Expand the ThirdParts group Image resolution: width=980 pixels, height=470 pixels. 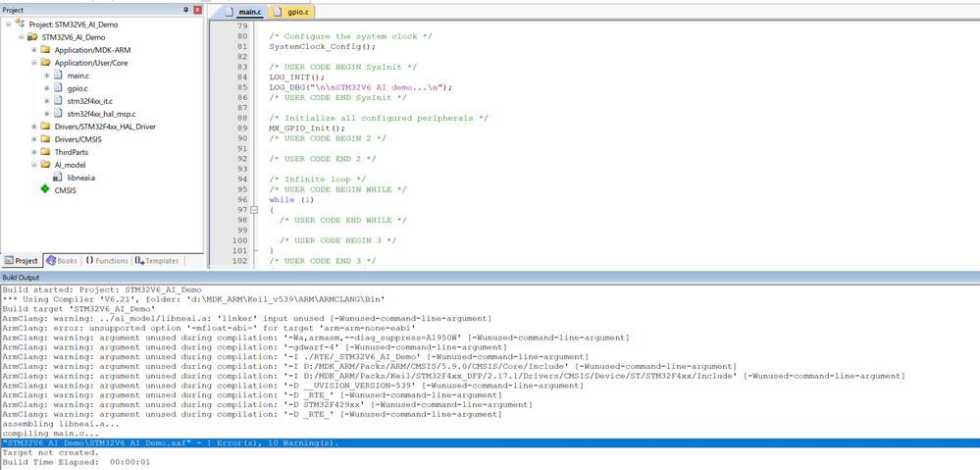pyautogui.click(x=34, y=152)
